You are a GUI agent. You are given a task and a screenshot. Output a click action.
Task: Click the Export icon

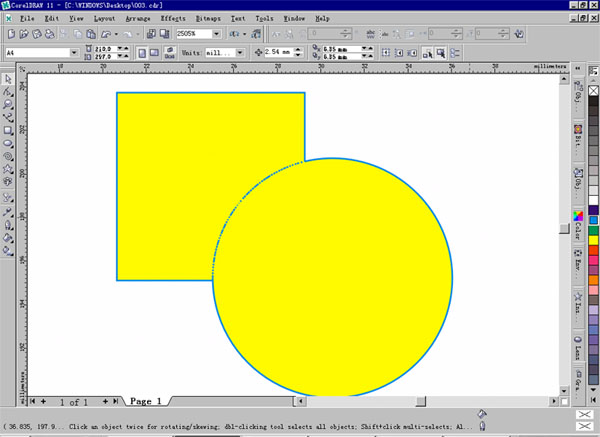point(165,34)
